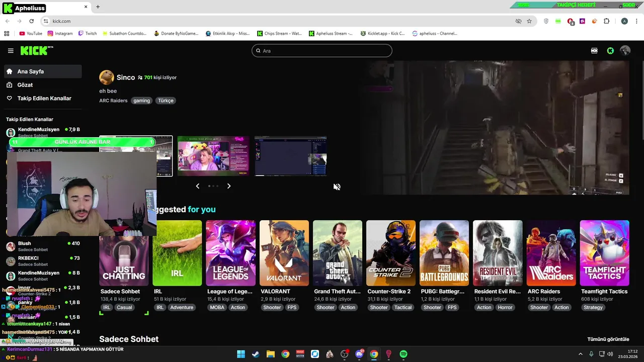Show hidden system tray icons

point(580,354)
